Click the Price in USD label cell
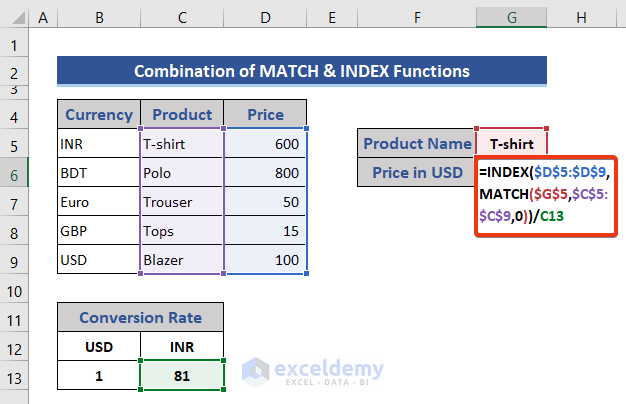 (x=417, y=172)
